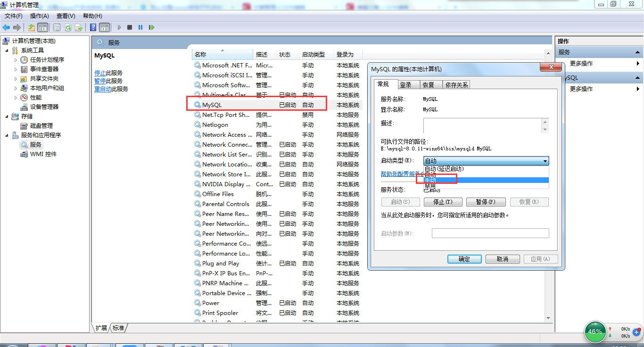The width and height of the screenshot is (644, 347).
Task: Sort by the 状态 column header
Action: [x=289, y=54]
